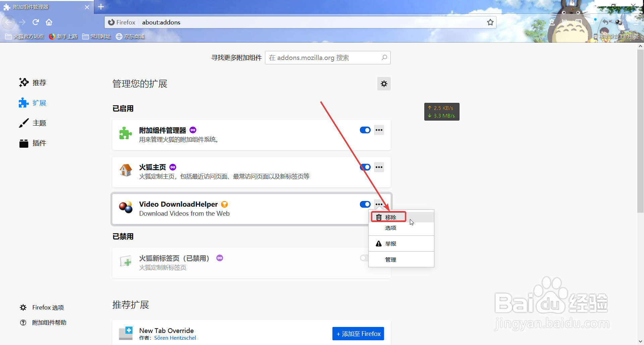Click the badge beside 火狐新标签页 title

click(220, 258)
